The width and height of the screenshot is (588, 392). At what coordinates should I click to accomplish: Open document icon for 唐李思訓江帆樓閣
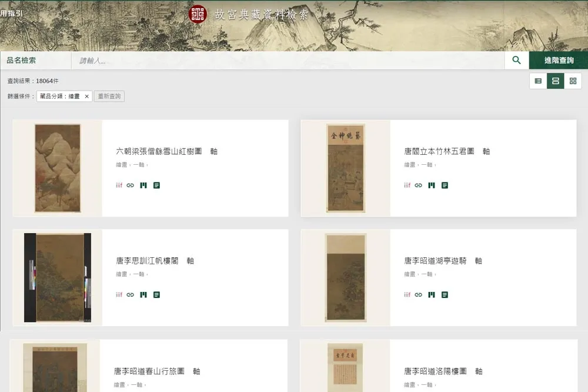pyautogui.click(x=157, y=295)
